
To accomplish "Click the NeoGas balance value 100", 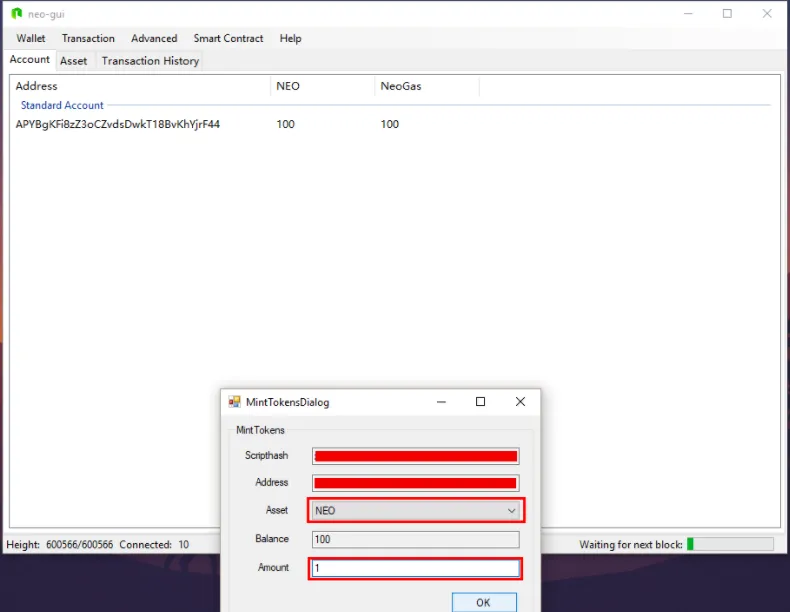I will click(389, 124).
